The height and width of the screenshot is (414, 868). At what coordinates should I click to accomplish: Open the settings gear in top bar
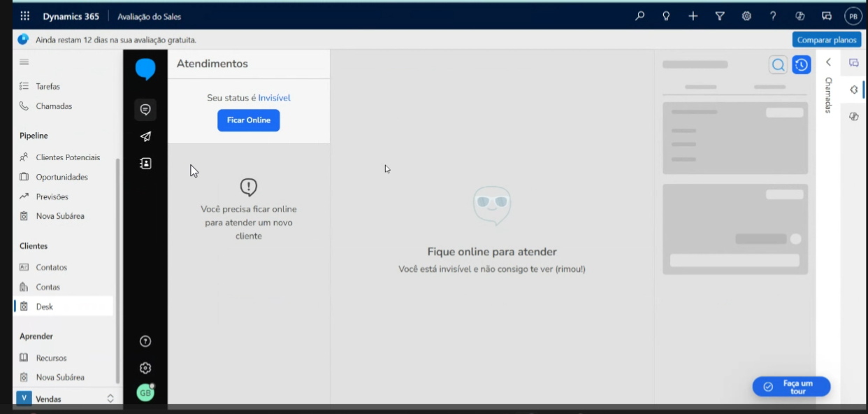click(x=746, y=16)
